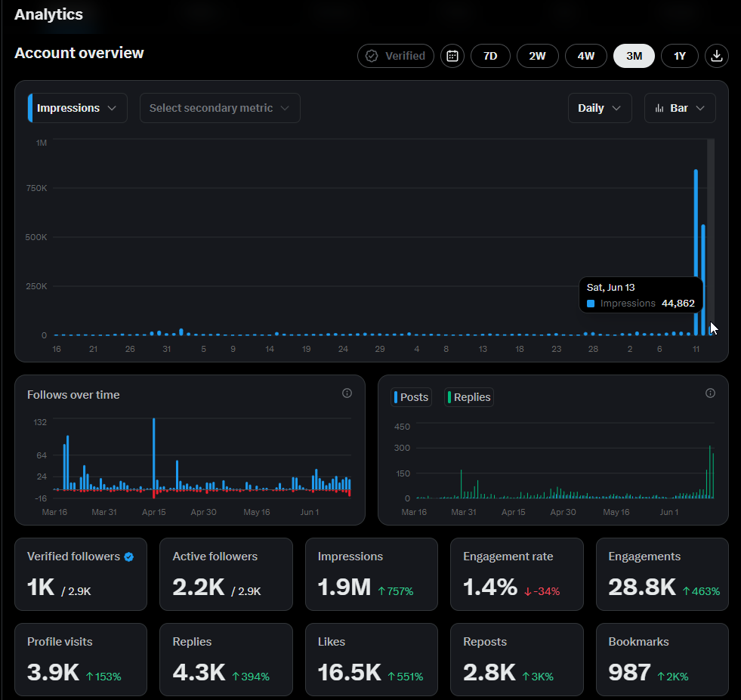Open the Profile visits card
Image resolution: width=741 pixels, height=700 pixels.
(81, 659)
